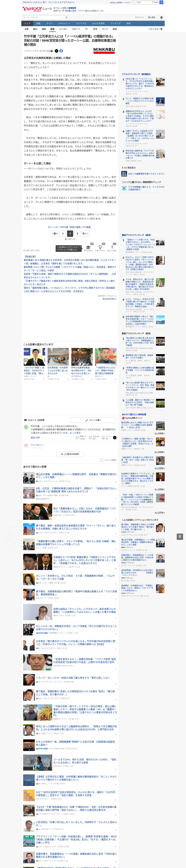Viewport: 186px width, 868px height.
Task: Select 速報 tab in main navigation
Action: pyautogui.click(x=38, y=24)
